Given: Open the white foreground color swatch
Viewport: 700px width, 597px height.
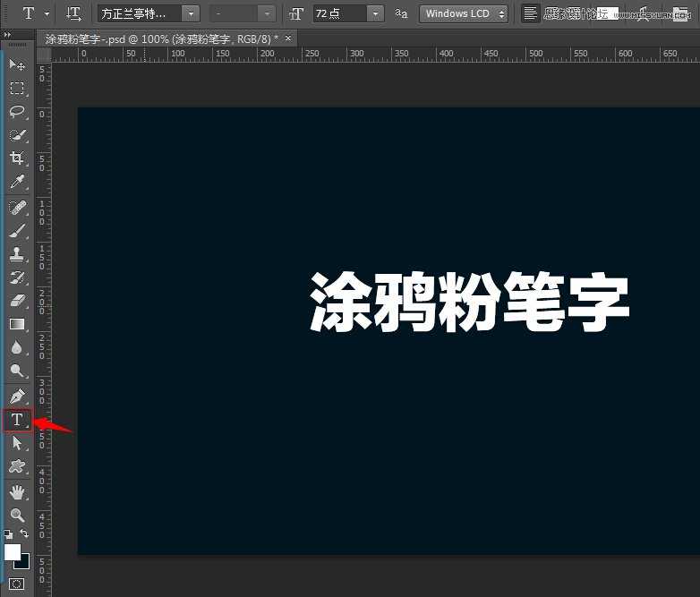Looking at the screenshot, I should [x=13, y=551].
